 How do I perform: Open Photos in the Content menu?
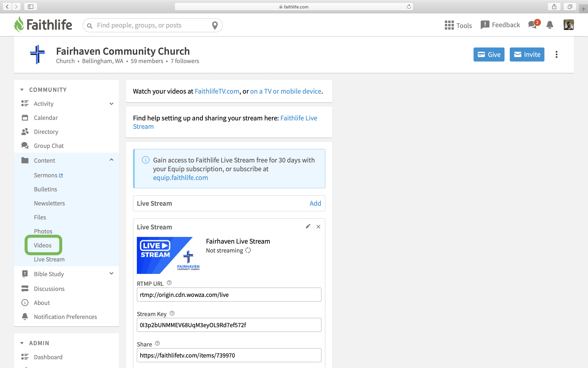tap(43, 231)
